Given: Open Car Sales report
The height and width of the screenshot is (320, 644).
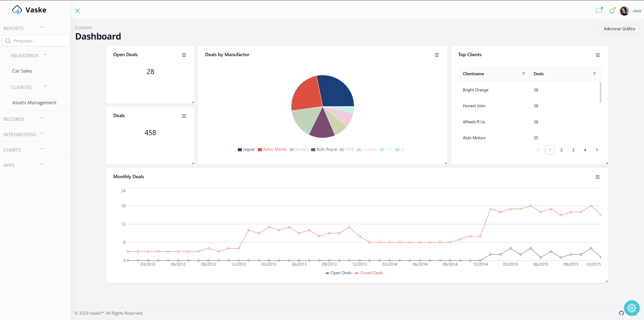Looking at the screenshot, I should pyautogui.click(x=22, y=71).
